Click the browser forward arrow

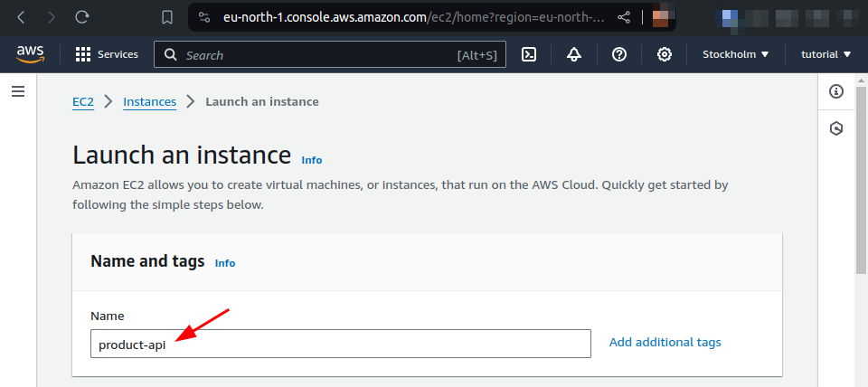click(x=52, y=18)
